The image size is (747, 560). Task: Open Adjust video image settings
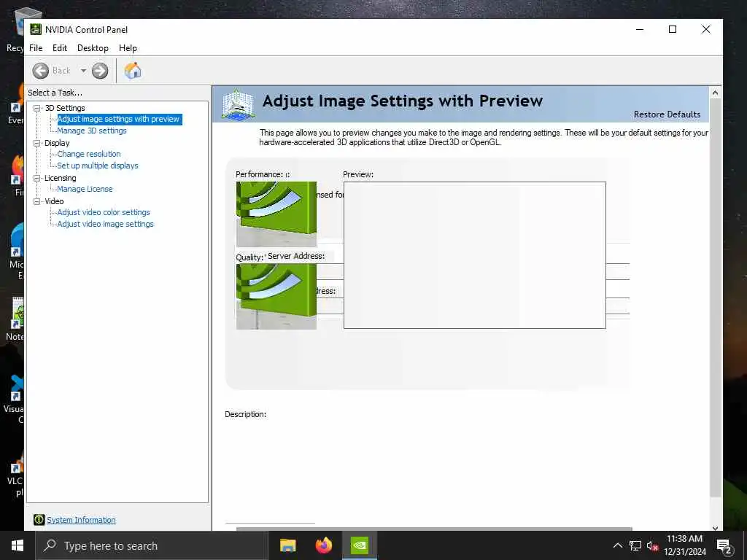point(105,224)
